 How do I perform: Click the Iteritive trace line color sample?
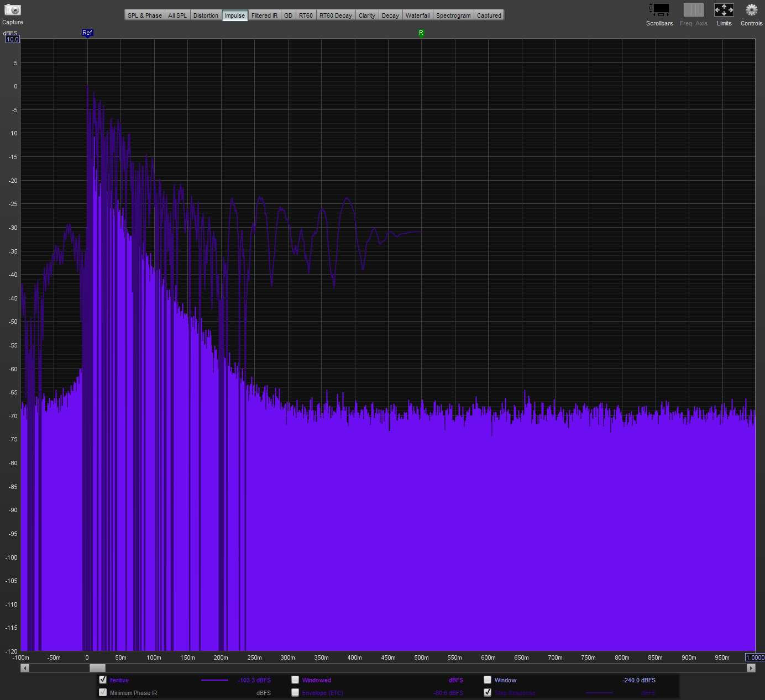(x=214, y=680)
